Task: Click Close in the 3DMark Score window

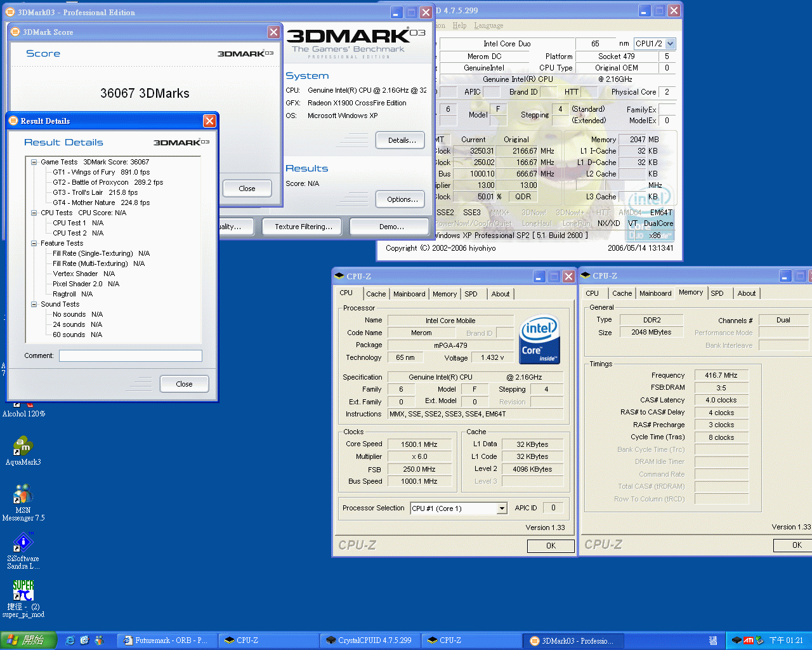Action: (247, 189)
